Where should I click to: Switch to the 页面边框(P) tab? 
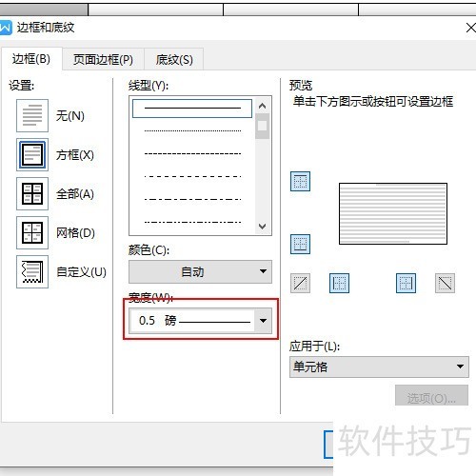coord(103,59)
